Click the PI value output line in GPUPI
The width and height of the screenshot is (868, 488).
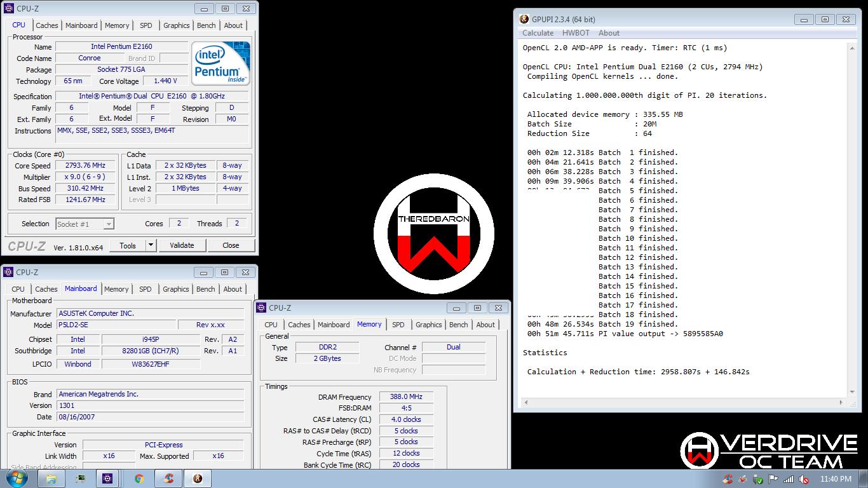pos(625,334)
